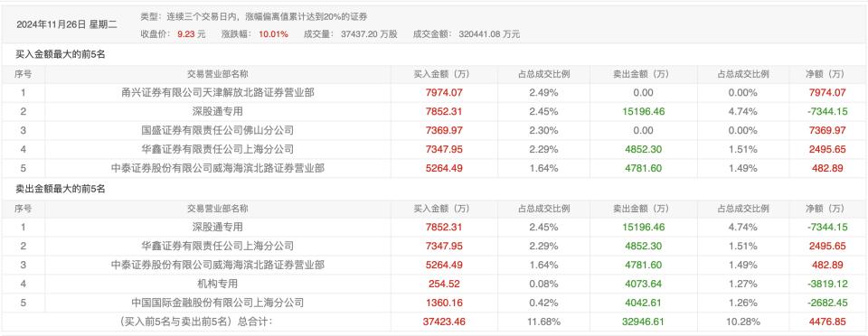Open 国盛证券有限责任公司佛山分公司 brokerage link
The width and height of the screenshot is (868, 336).
(218, 130)
